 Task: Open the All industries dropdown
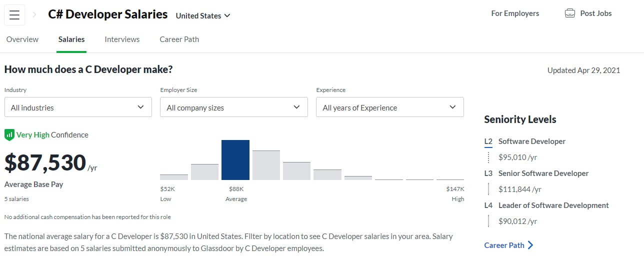[78, 107]
